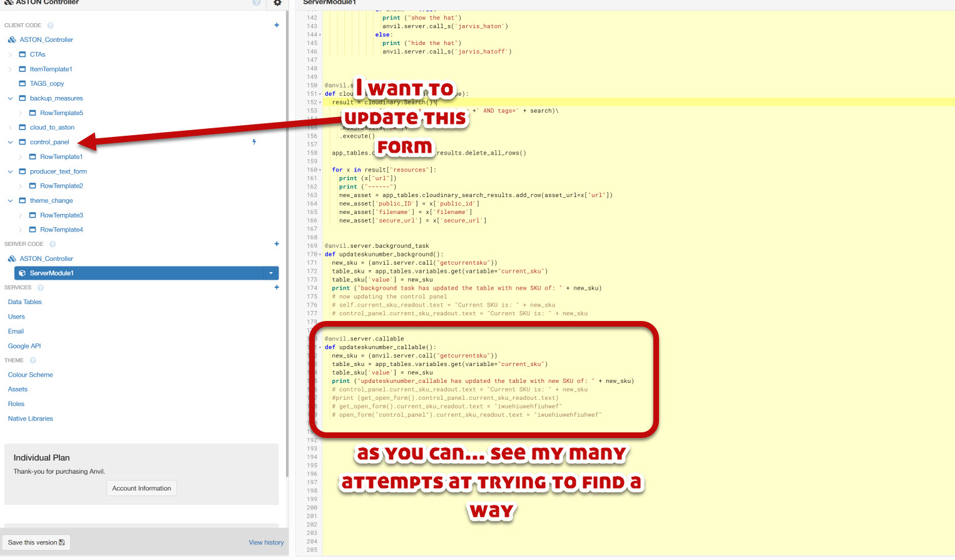Collapse the theme_change form tree
This screenshot has height=560, width=955.
(x=10, y=200)
